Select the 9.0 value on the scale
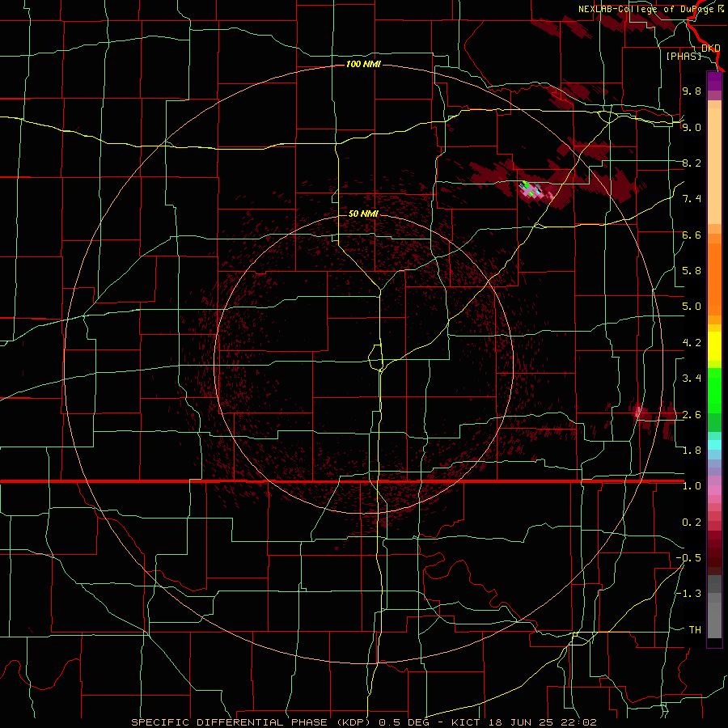Screen dimensions: 728x728 click(x=692, y=127)
